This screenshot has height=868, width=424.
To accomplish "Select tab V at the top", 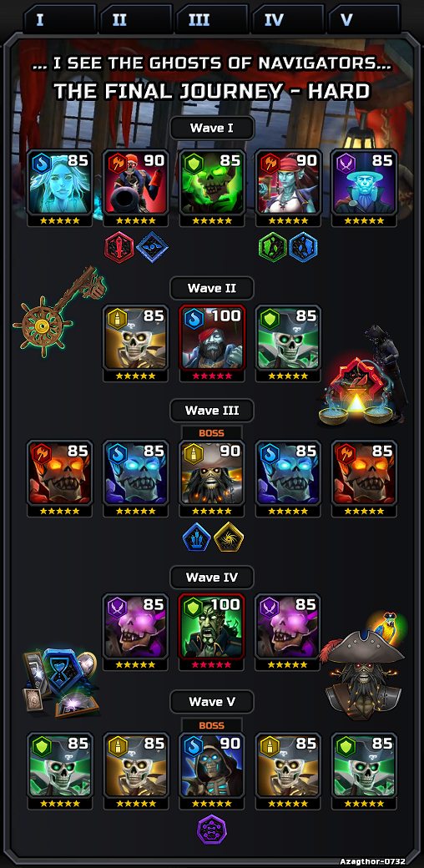I will 364,19.
